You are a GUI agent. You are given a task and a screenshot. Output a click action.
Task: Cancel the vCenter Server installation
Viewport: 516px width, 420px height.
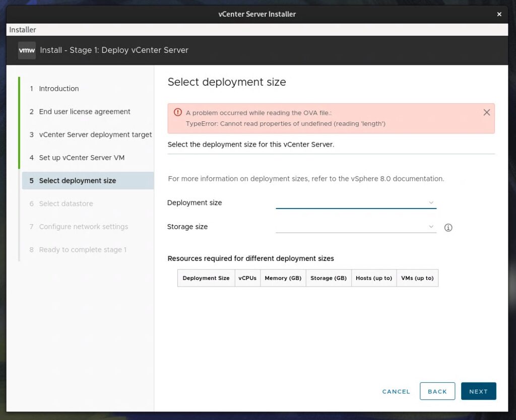[x=396, y=391]
